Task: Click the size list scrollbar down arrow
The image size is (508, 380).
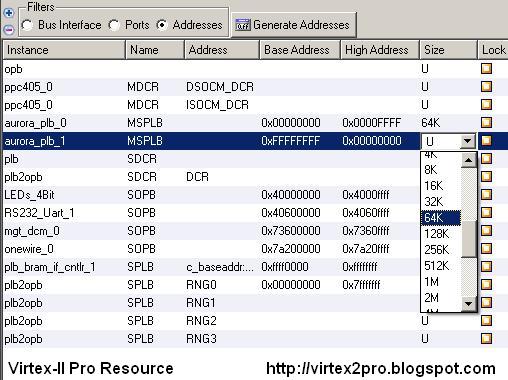Action: point(469,304)
